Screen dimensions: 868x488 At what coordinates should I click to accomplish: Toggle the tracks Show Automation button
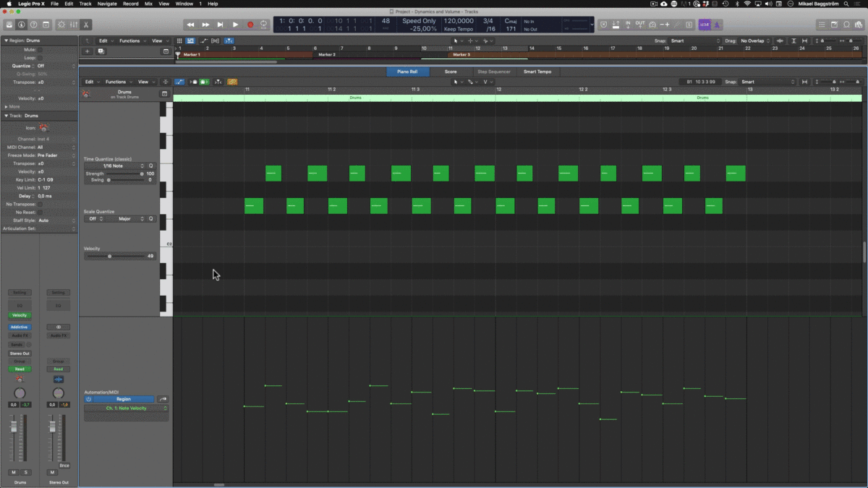(203, 40)
